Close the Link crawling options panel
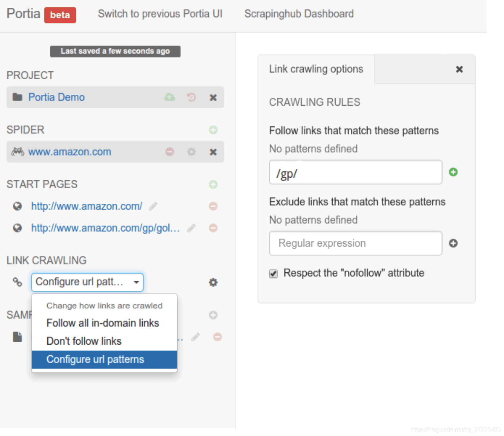The width and height of the screenshot is (504, 436). [459, 69]
